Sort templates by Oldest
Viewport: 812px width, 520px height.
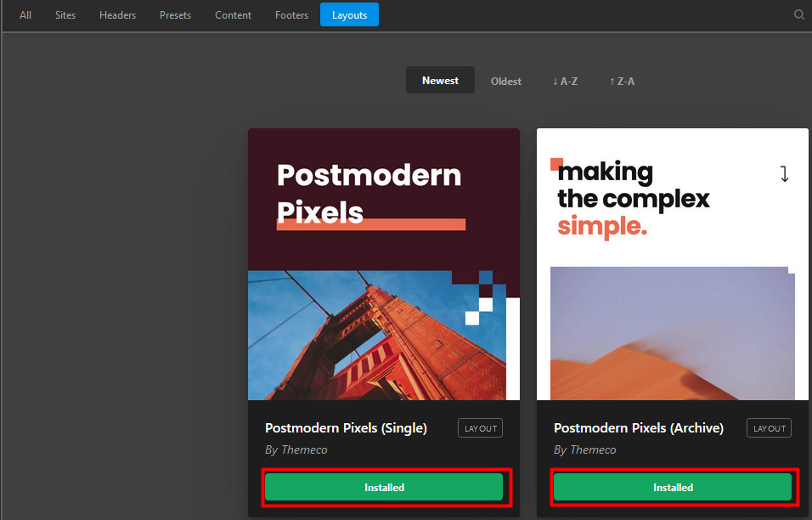pyautogui.click(x=506, y=82)
